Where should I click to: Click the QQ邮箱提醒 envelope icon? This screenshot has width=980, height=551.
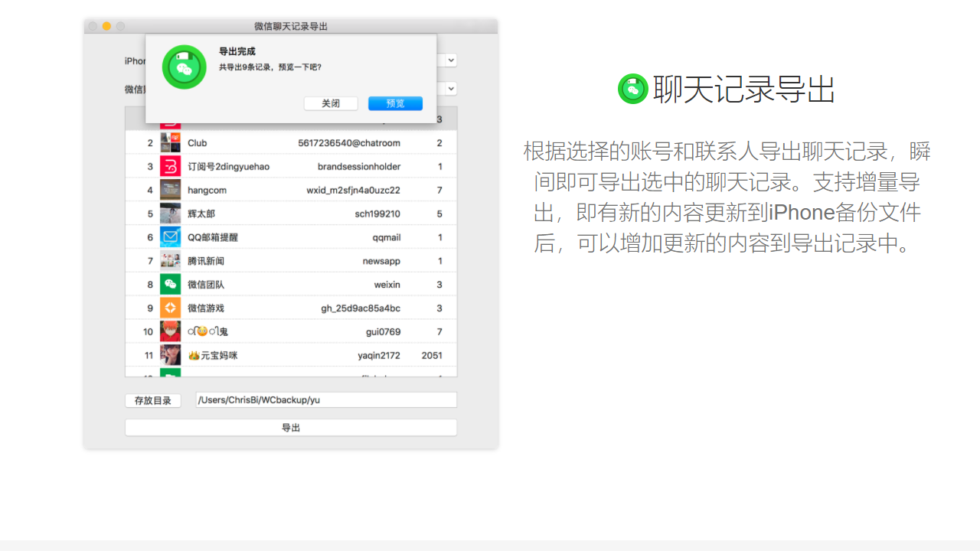click(169, 236)
